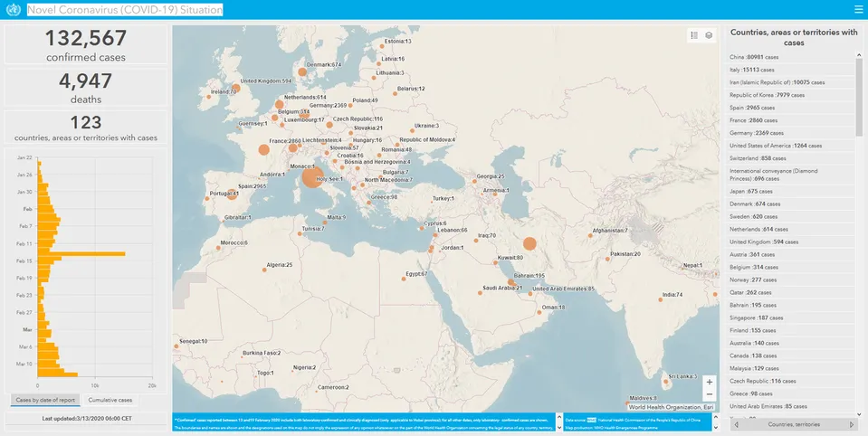868x436 pixels.
Task: Open Countries, territories pager label
Action: pos(794,424)
